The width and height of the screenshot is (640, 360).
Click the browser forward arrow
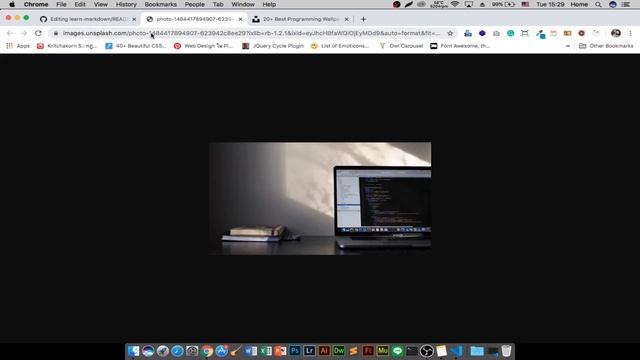tap(24, 33)
